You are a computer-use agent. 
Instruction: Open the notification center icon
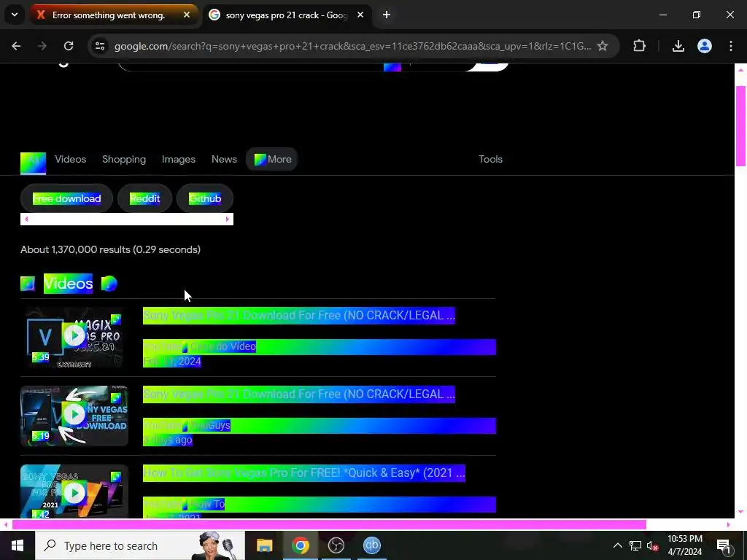[724, 545]
